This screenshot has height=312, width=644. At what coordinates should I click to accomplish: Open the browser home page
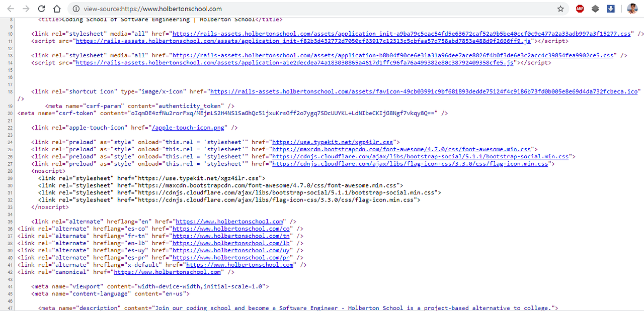[x=56, y=9]
